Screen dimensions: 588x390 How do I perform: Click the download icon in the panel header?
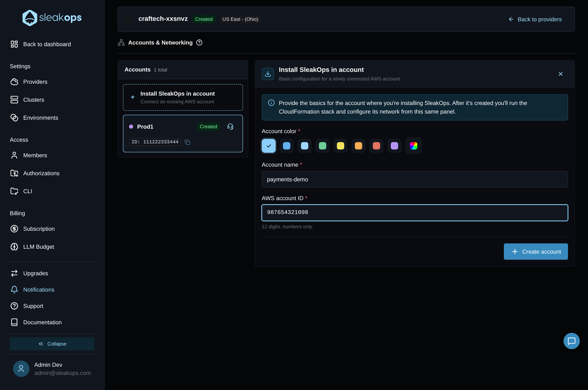click(x=268, y=74)
